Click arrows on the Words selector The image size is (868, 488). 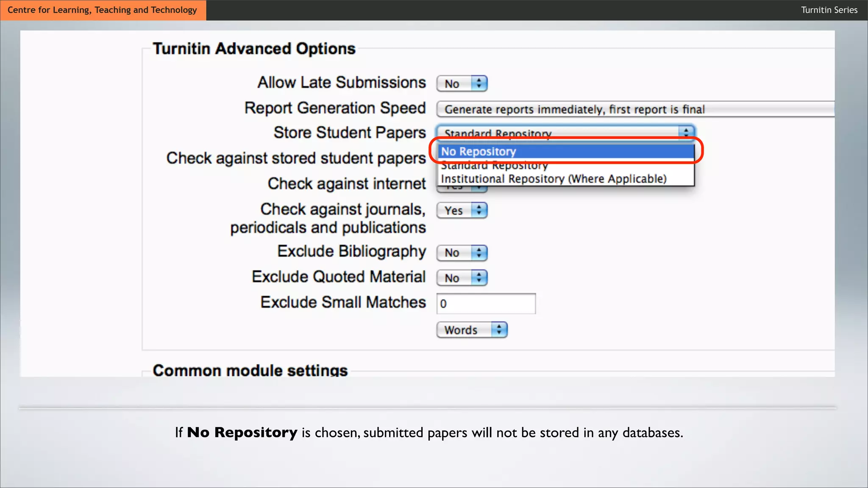tap(499, 330)
